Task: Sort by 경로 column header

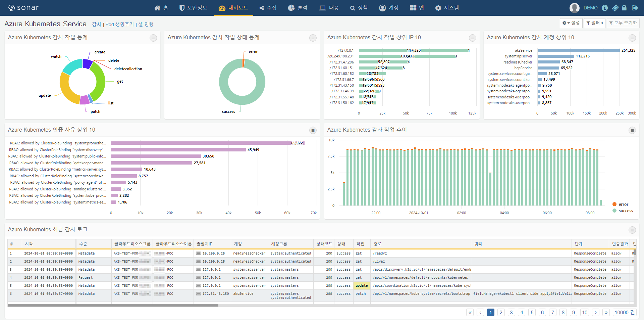Action: tap(421, 244)
